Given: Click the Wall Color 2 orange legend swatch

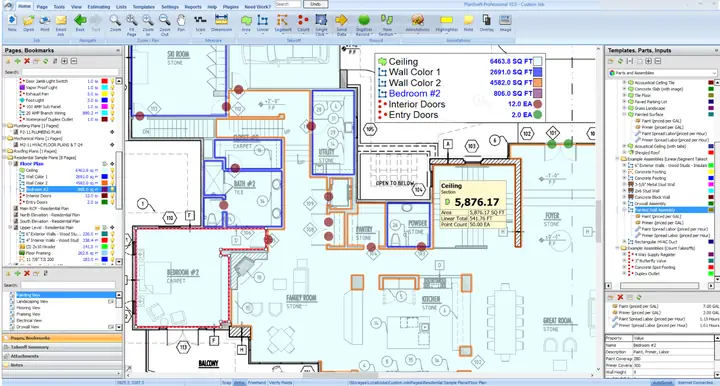Looking at the screenshot, I should 537,83.
